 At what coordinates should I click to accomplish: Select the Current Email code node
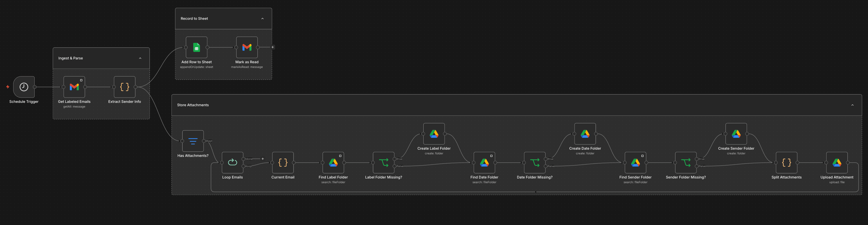coord(283,163)
